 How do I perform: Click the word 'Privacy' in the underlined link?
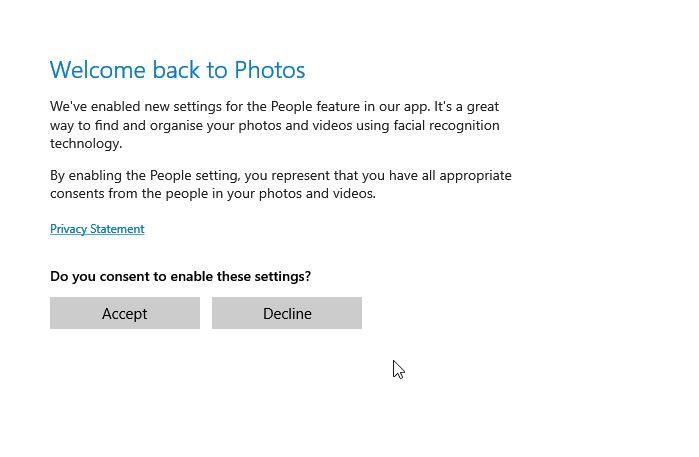pos(69,229)
